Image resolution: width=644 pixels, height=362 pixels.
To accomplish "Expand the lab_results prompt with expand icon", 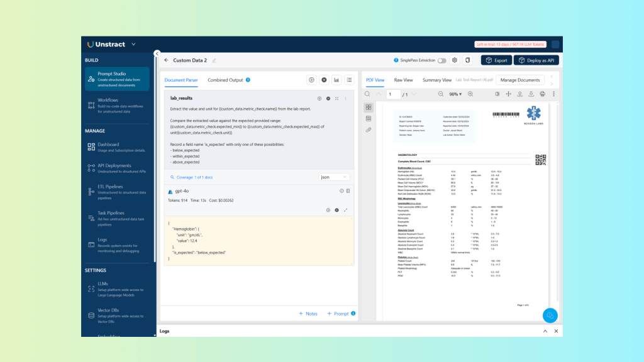I will 336,99.
